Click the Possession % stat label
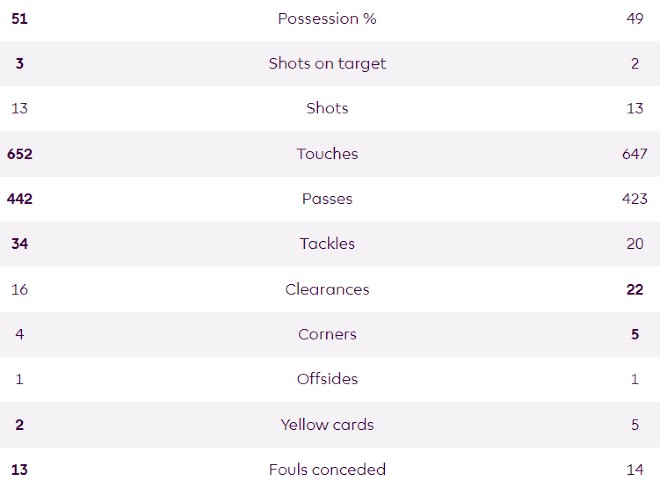The image size is (660, 481). [327, 19]
